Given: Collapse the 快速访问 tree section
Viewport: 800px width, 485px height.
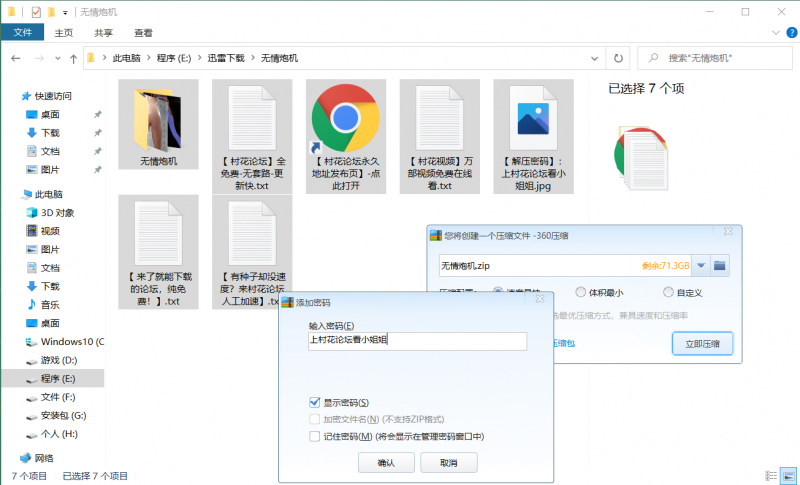Looking at the screenshot, I should click(13, 97).
